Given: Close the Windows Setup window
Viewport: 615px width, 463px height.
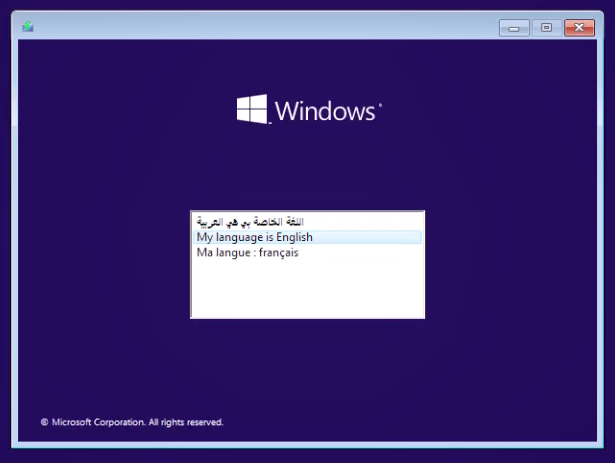Looking at the screenshot, I should coord(579,28).
